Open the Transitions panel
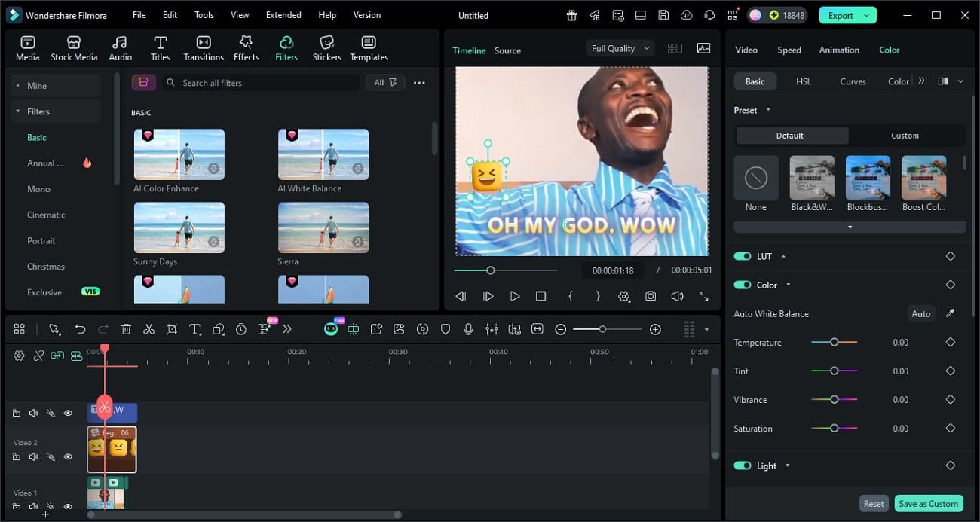This screenshot has height=522, width=980. (x=203, y=47)
